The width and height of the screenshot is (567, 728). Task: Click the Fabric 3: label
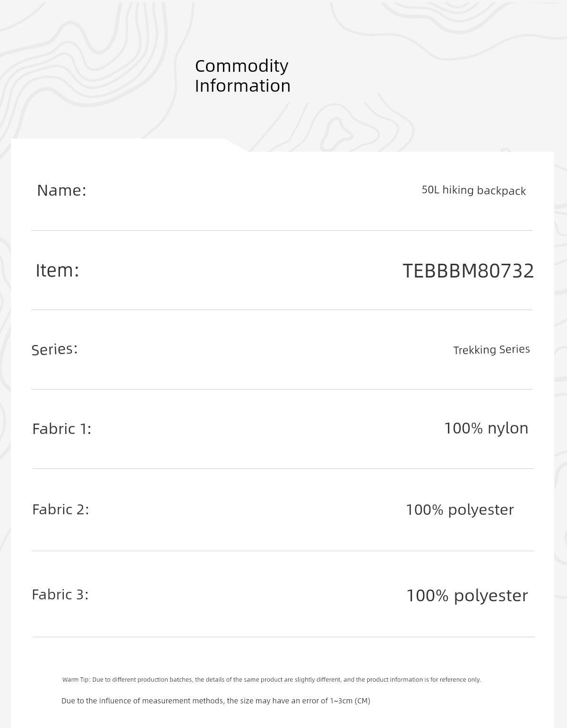tap(60, 595)
